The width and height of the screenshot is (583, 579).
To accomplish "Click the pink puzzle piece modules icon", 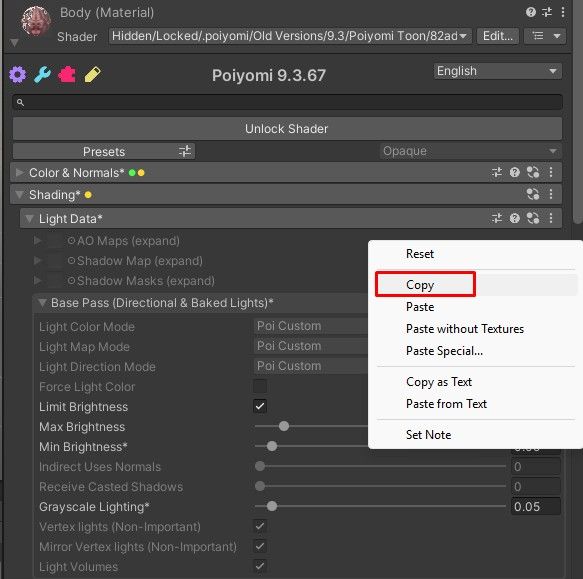I will pyautogui.click(x=67, y=74).
